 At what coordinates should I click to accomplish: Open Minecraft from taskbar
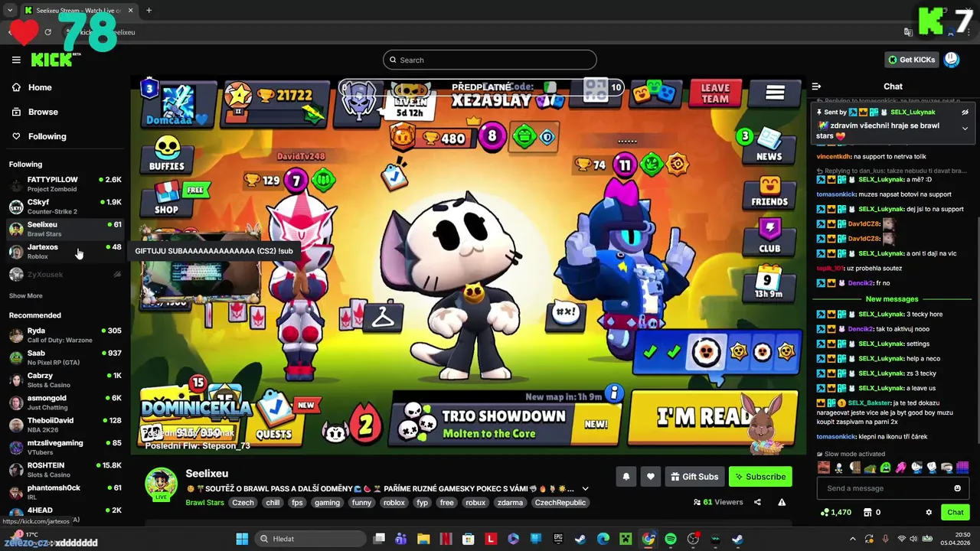point(626,539)
